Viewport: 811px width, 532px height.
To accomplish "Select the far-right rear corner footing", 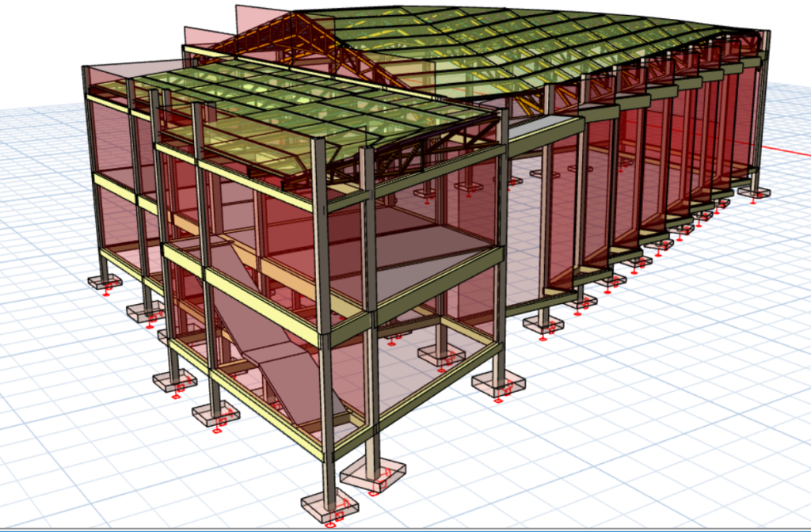I will [752, 192].
